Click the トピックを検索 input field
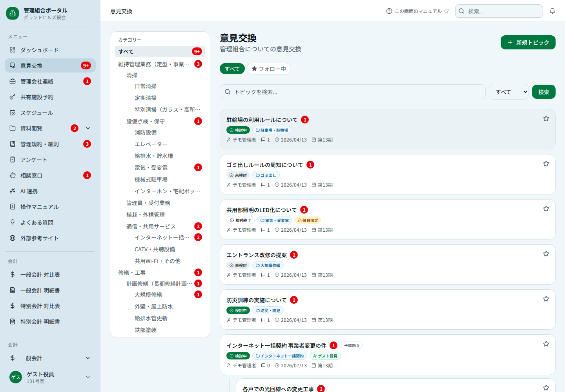Viewport: 565px width, 392px height. [353, 92]
